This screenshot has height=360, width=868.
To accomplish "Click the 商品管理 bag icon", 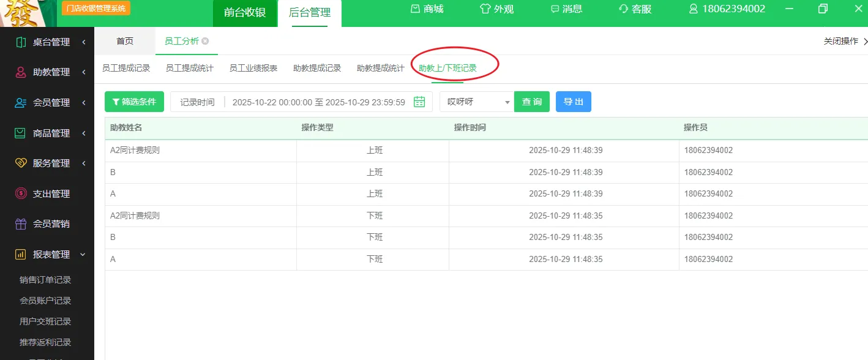I will (x=21, y=133).
